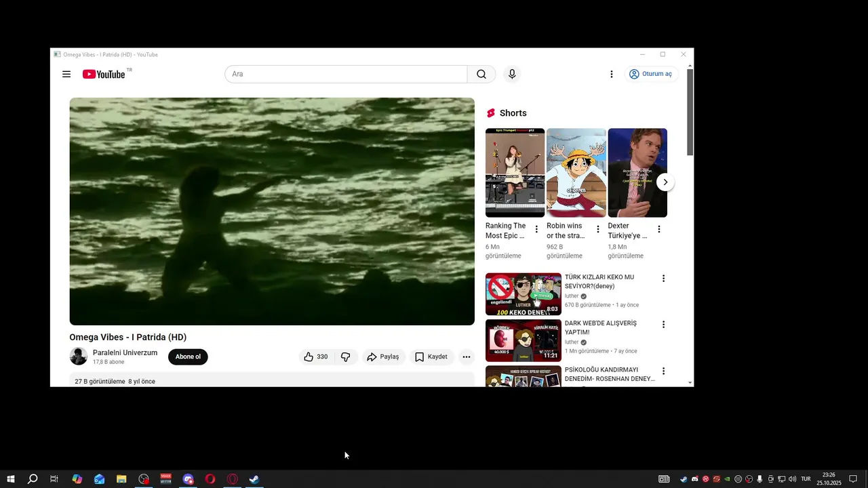Click the magnifier search button
This screenshot has height=488, width=868.
[481, 74]
